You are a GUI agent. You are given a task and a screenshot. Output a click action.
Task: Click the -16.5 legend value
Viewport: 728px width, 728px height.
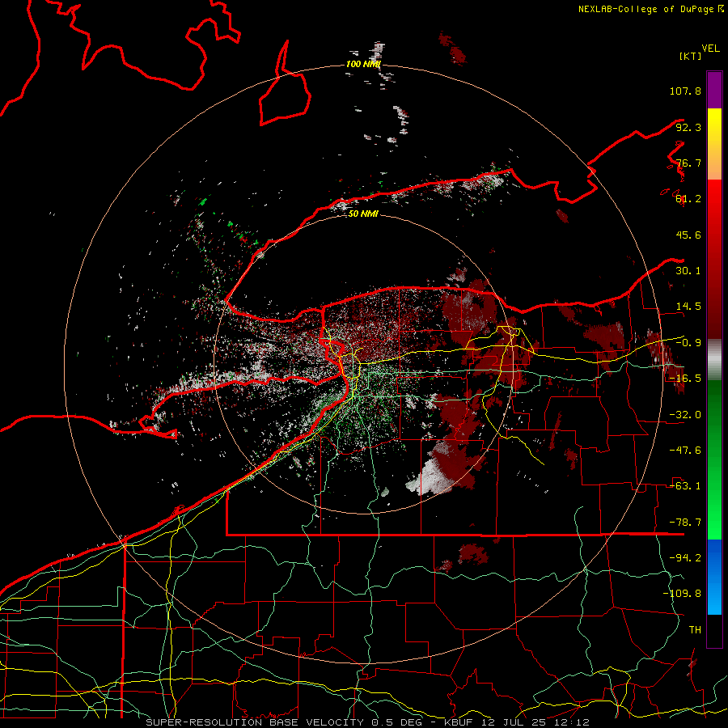pos(685,379)
